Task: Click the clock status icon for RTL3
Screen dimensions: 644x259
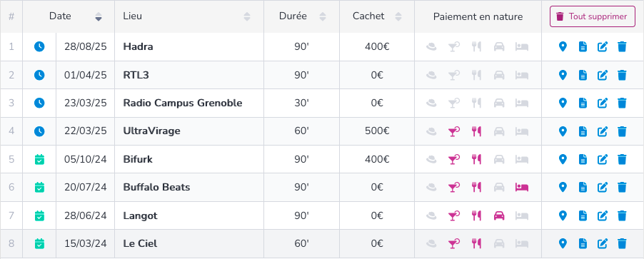Action: [x=39, y=75]
